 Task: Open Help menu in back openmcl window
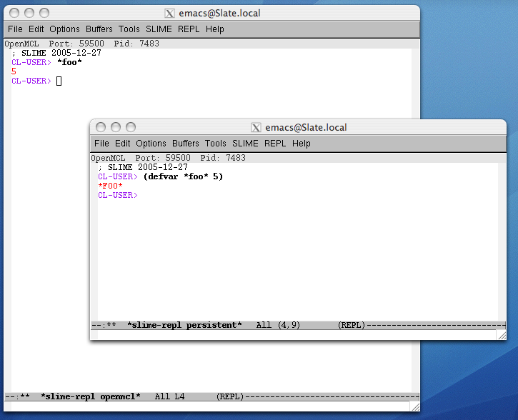pos(214,29)
